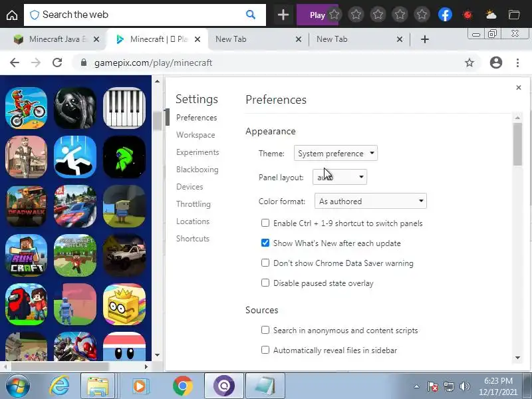Switch to Chrome in the taskbar
The height and width of the screenshot is (399, 532).
[182, 386]
